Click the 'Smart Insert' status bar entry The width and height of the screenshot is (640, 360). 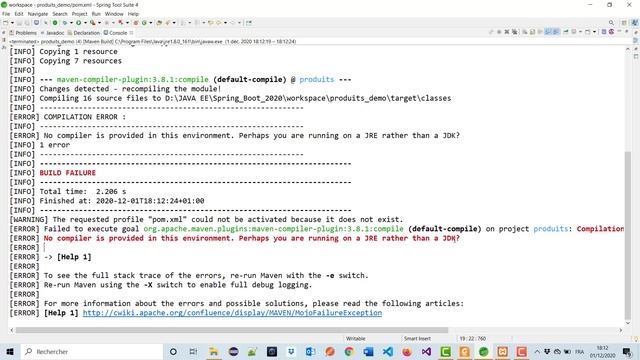click(417, 338)
